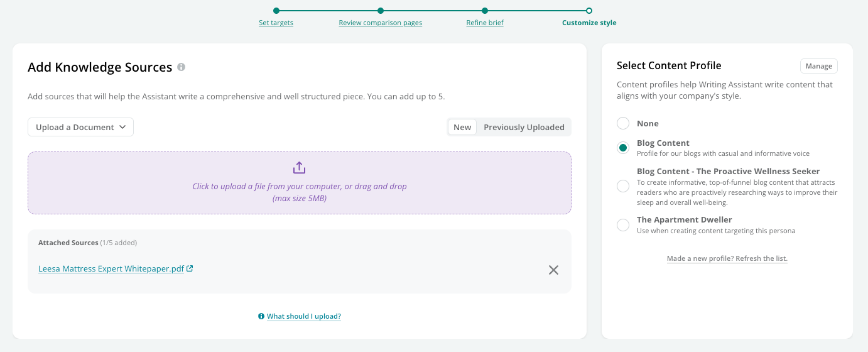
Task: Choose The Apartment Dweller profile
Action: pyautogui.click(x=623, y=225)
